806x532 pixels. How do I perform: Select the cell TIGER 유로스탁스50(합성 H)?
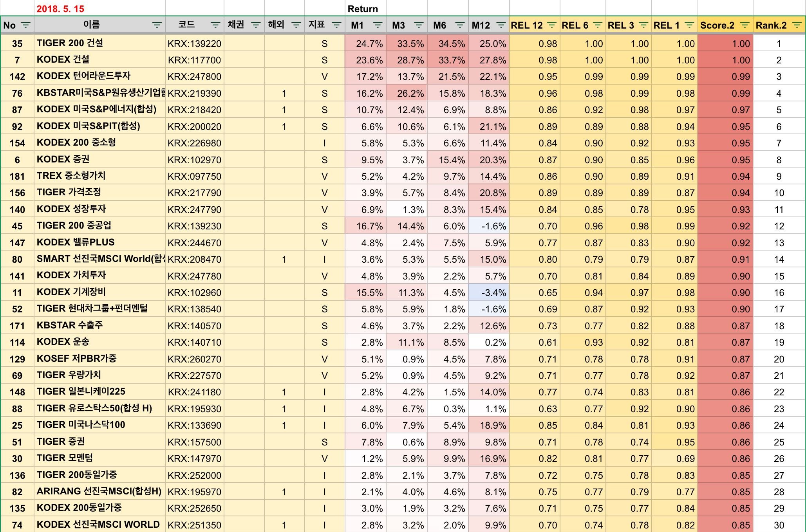tap(99, 408)
